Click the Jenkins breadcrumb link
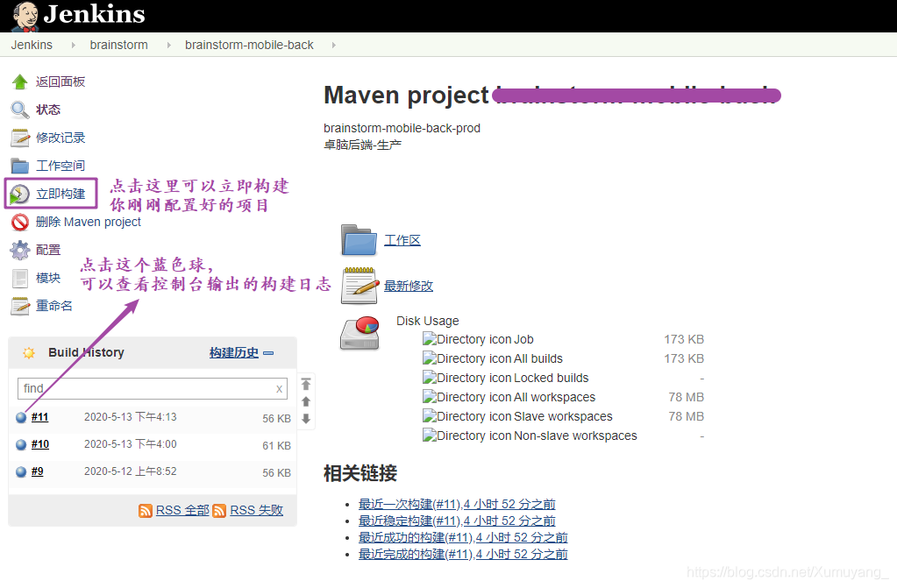897x588 pixels. [x=32, y=45]
